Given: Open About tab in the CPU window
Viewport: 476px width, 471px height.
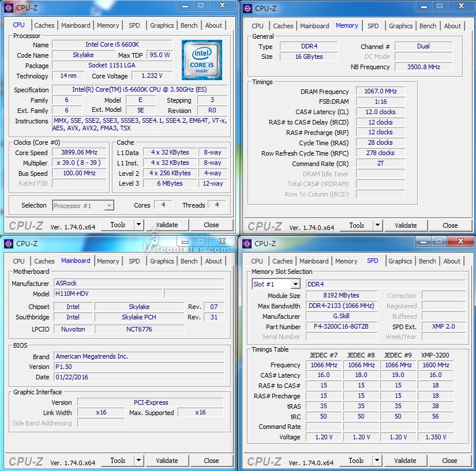Looking at the screenshot, I should [213, 25].
